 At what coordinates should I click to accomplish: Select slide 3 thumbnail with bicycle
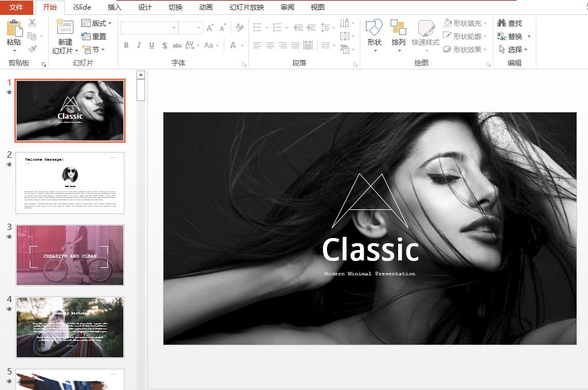(x=70, y=255)
